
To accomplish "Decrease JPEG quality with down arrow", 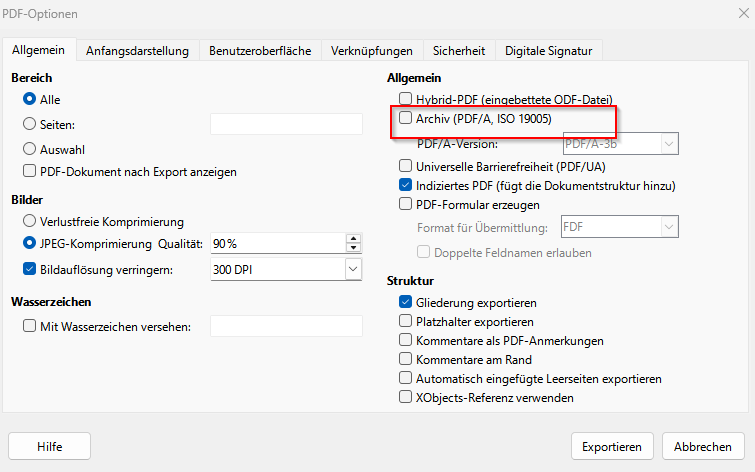I will pyautogui.click(x=353, y=248).
